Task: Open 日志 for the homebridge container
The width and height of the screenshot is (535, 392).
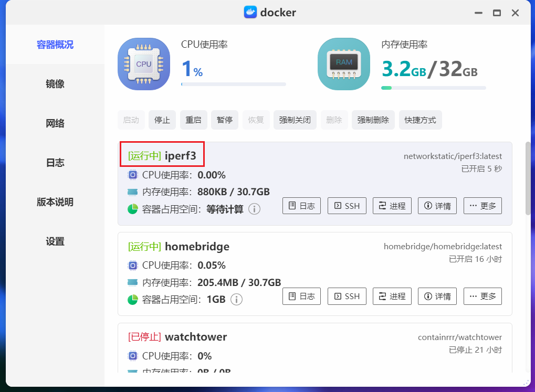Action: (x=301, y=296)
